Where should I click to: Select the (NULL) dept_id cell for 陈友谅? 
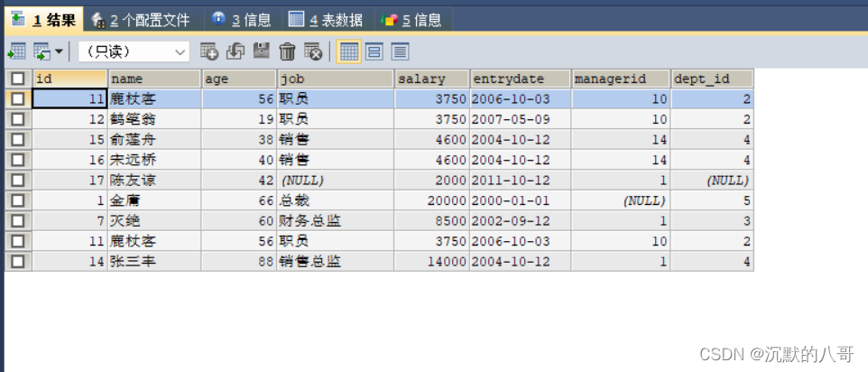(x=713, y=180)
